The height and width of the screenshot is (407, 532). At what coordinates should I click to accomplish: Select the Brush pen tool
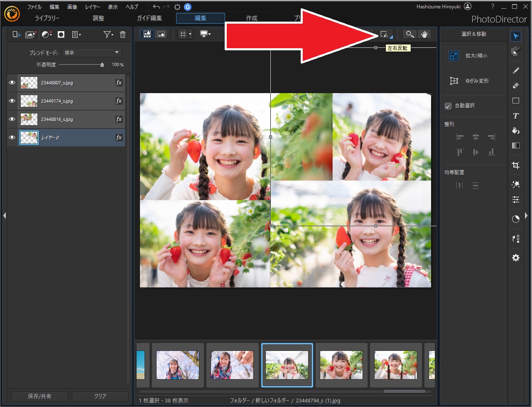point(515,71)
